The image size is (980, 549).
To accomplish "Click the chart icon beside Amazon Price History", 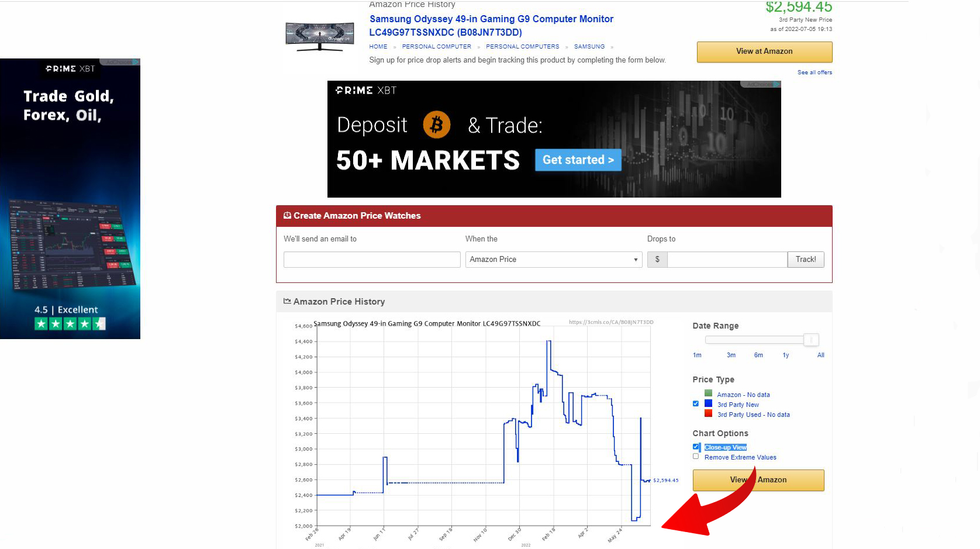I will 287,301.
